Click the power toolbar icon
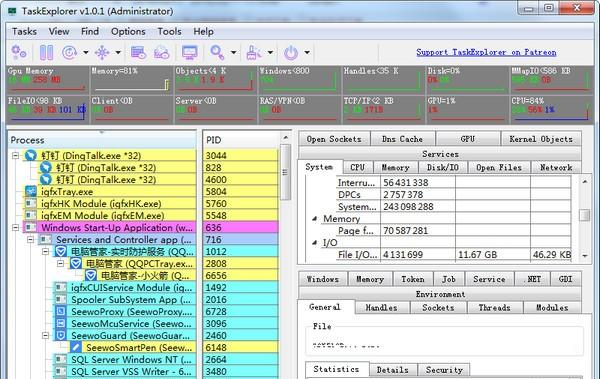Image resolution: width=600 pixels, height=379 pixels. [291, 52]
